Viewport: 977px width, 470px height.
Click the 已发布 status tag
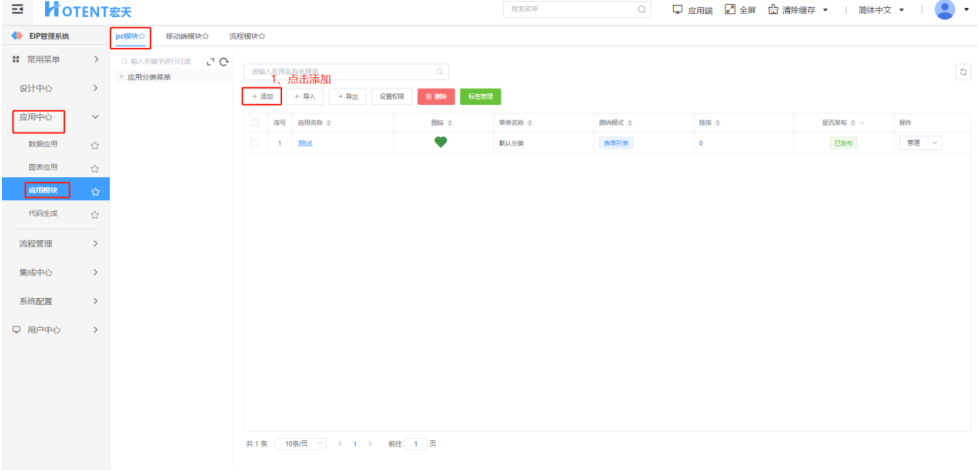tap(844, 143)
